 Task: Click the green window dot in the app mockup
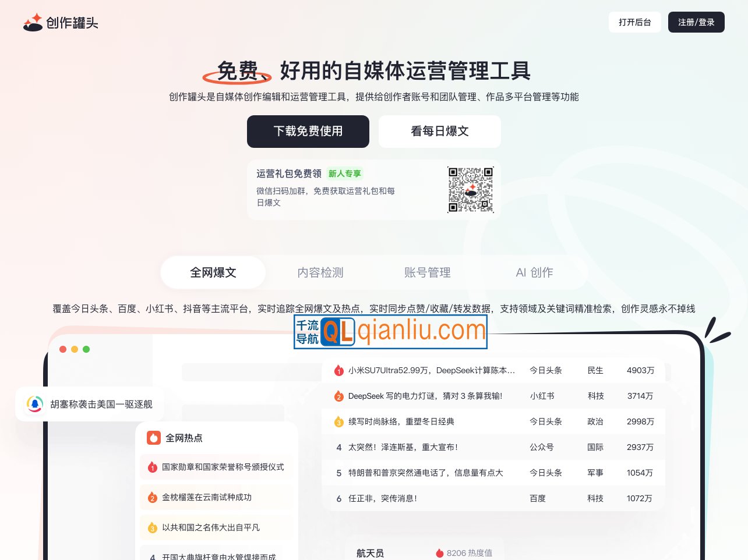(86, 349)
